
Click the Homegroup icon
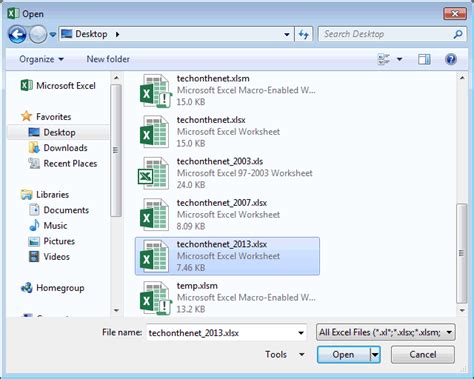coord(26,287)
